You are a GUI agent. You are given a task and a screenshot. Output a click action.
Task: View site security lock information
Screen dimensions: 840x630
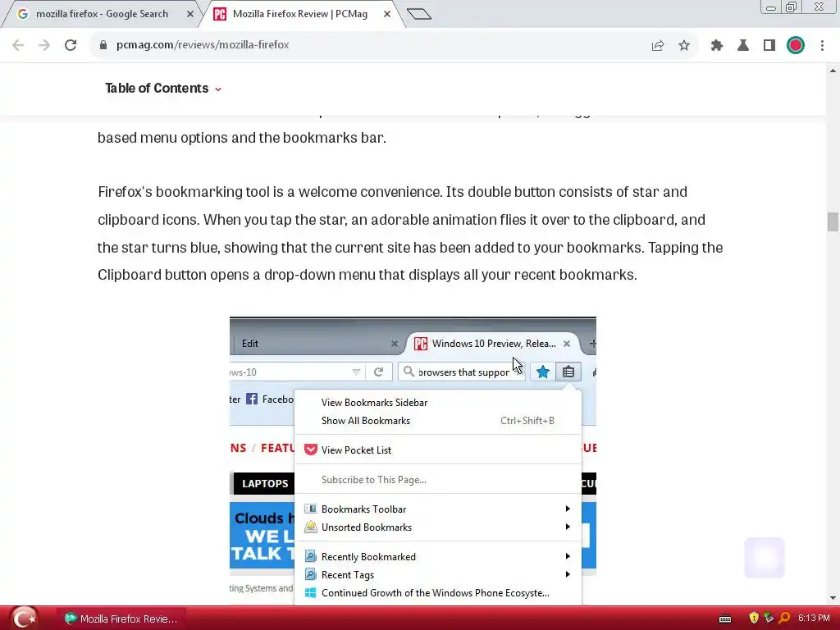103,45
